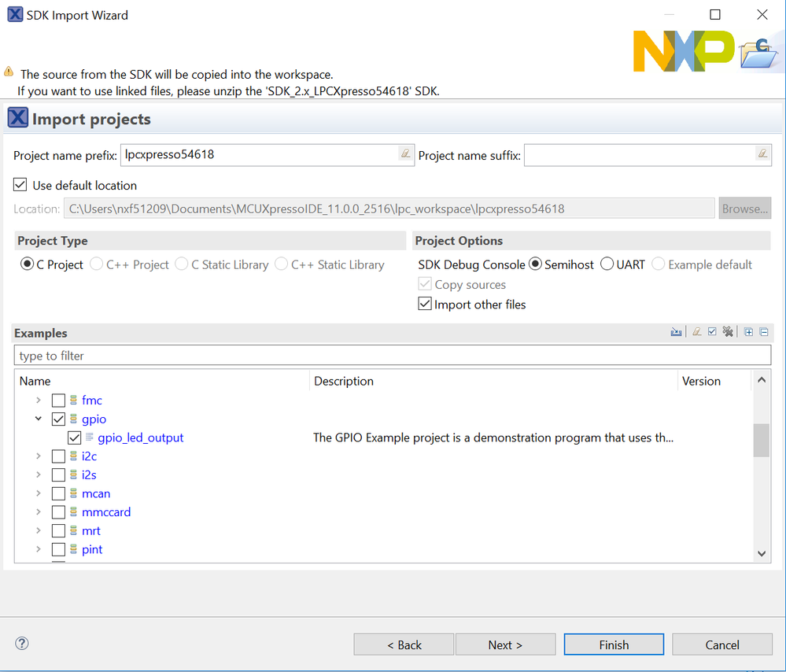Select Semihost debug console option
Viewport: 786px width, 672px height.
tap(535, 264)
